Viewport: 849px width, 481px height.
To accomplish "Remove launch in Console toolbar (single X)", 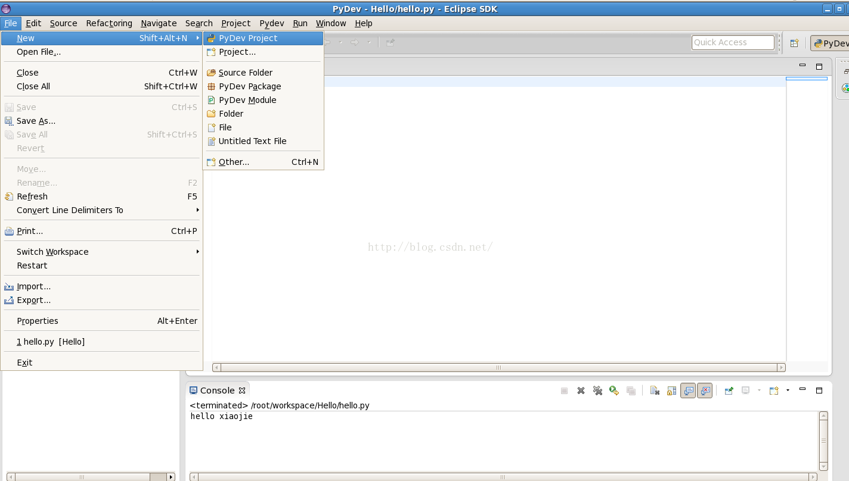I will point(580,391).
